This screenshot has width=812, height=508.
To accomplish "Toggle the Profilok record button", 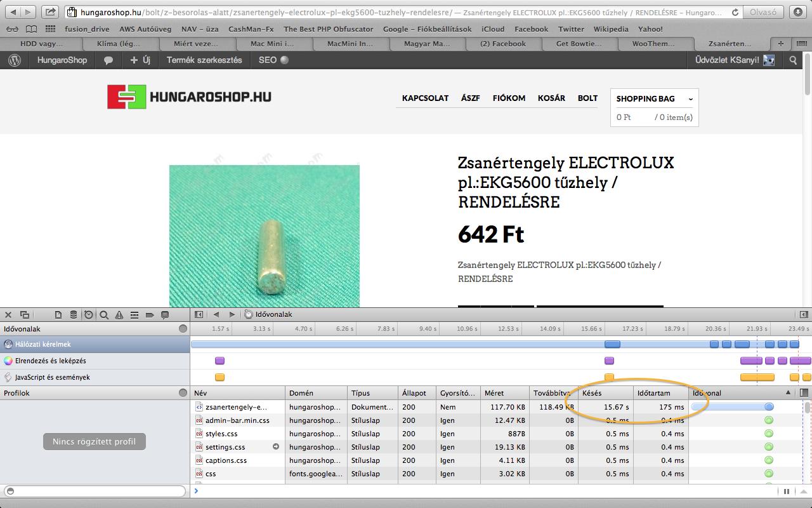I will pyautogui.click(x=183, y=392).
